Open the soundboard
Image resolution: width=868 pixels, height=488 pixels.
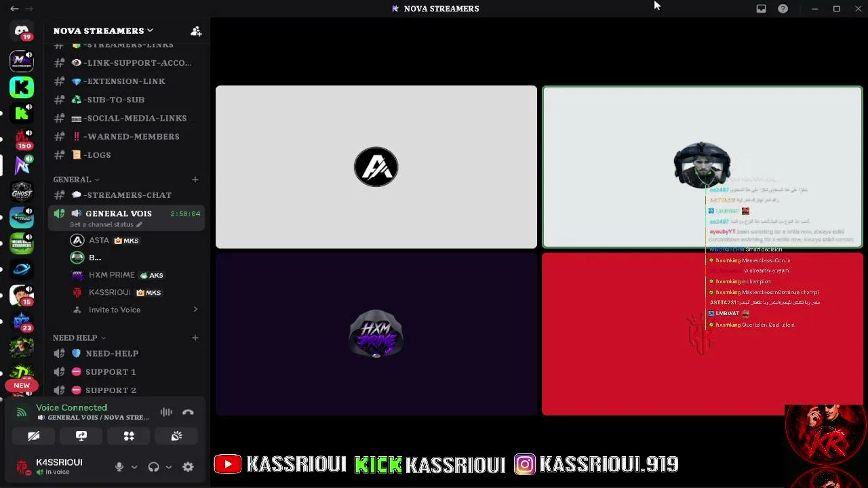(x=176, y=436)
